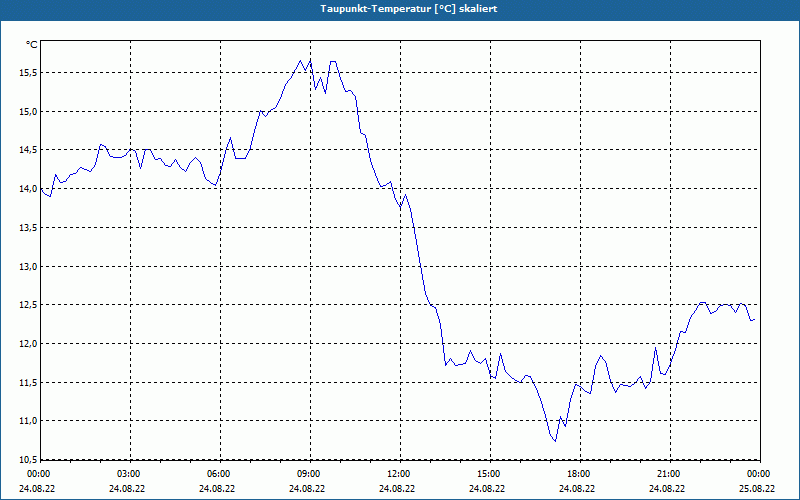The image size is (800, 500).
Task: Click the 12:00 time label
Action: (x=399, y=474)
